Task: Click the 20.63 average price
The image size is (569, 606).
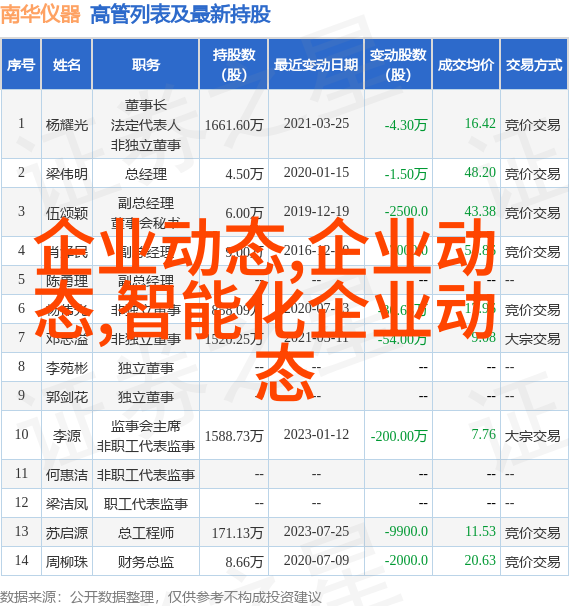Action: [480, 560]
